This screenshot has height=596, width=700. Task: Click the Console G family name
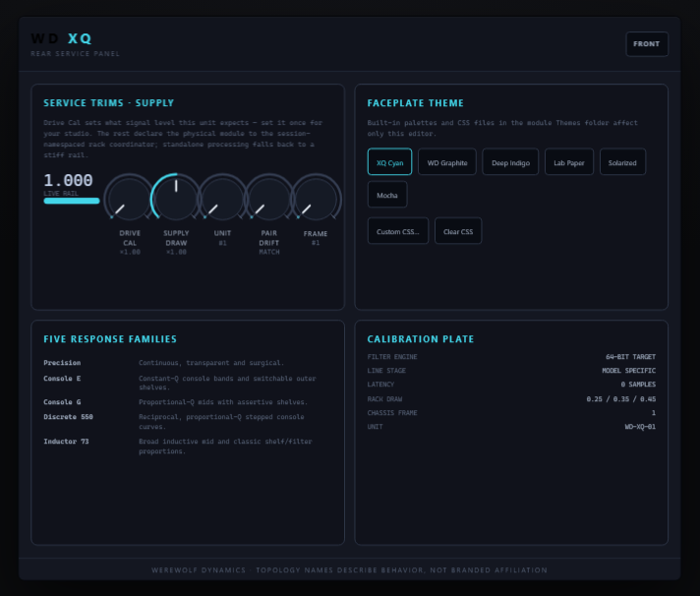coord(62,402)
